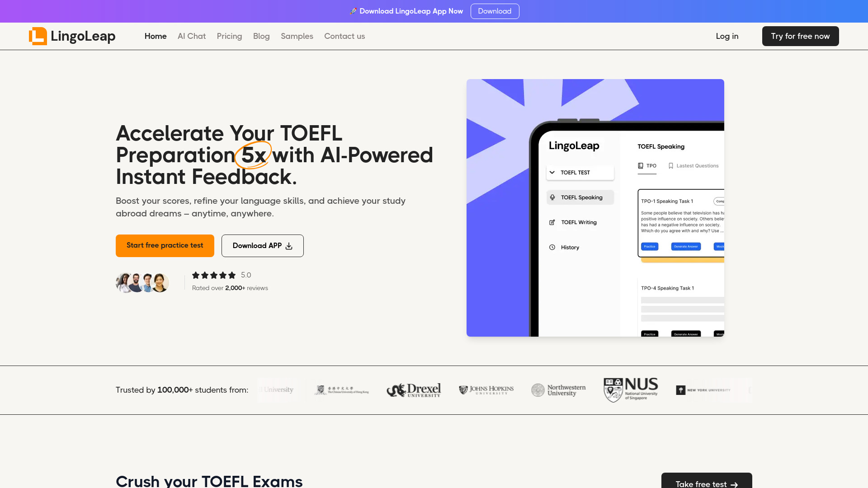
Task: Toggle History section visibility
Action: (x=580, y=247)
